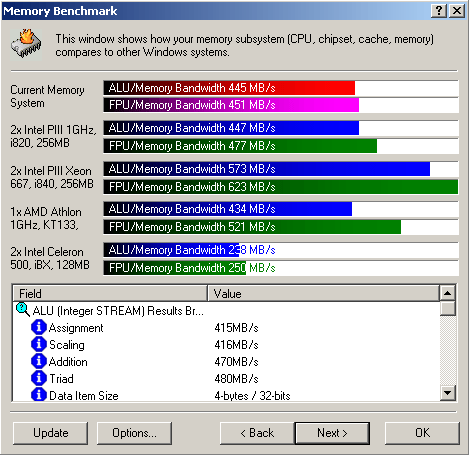Click the magenta FPU 451 MB/s bar
The height and width of the screenshot is (455, 469).
coord(231,105)
